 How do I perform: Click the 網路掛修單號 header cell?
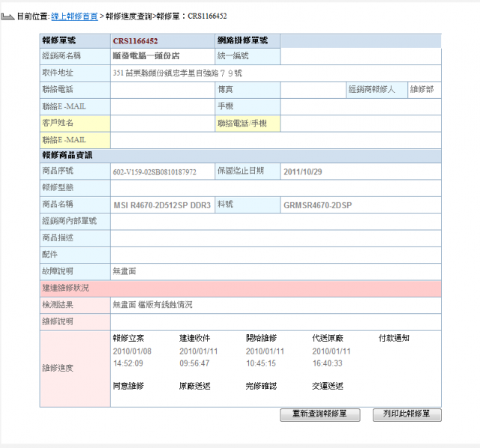pos(247,41)
